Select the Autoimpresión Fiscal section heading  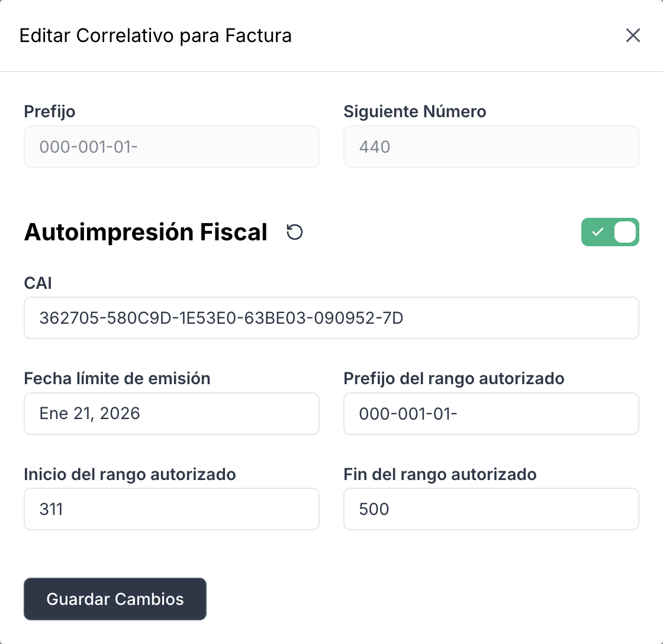coord(145,232)
